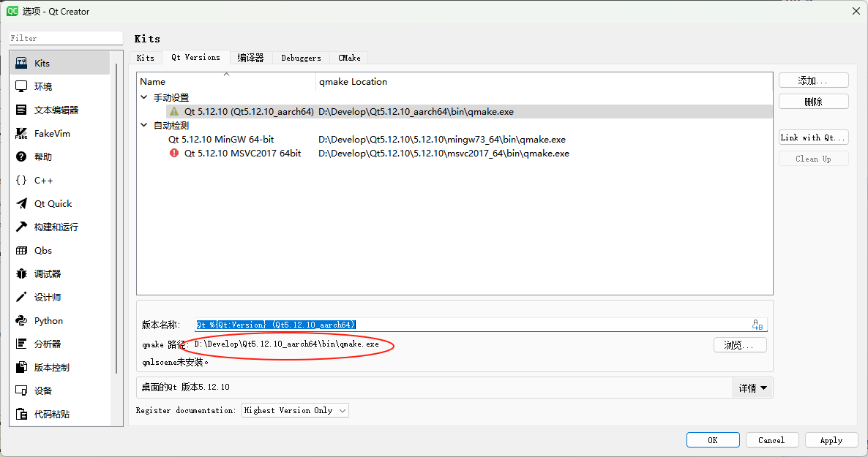Screen dimensions: 868x457
Task: Click the Clean Up button
Action: [x=813, y=159]
